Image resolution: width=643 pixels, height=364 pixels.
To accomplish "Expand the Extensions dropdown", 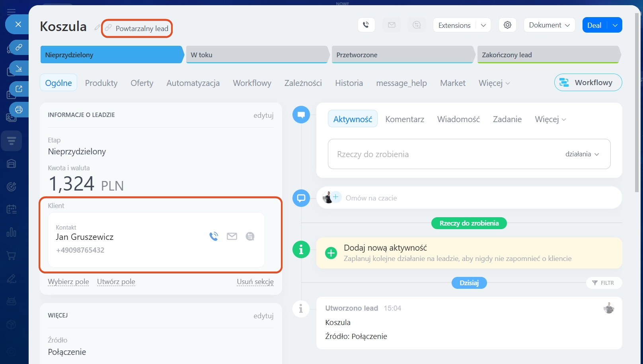I will 483,25.
